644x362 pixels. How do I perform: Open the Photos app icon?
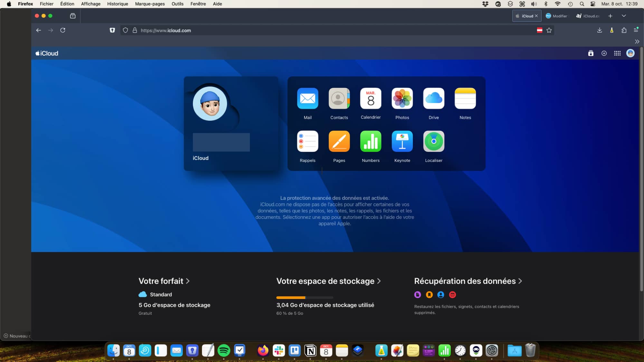click(x=402, y=98)
